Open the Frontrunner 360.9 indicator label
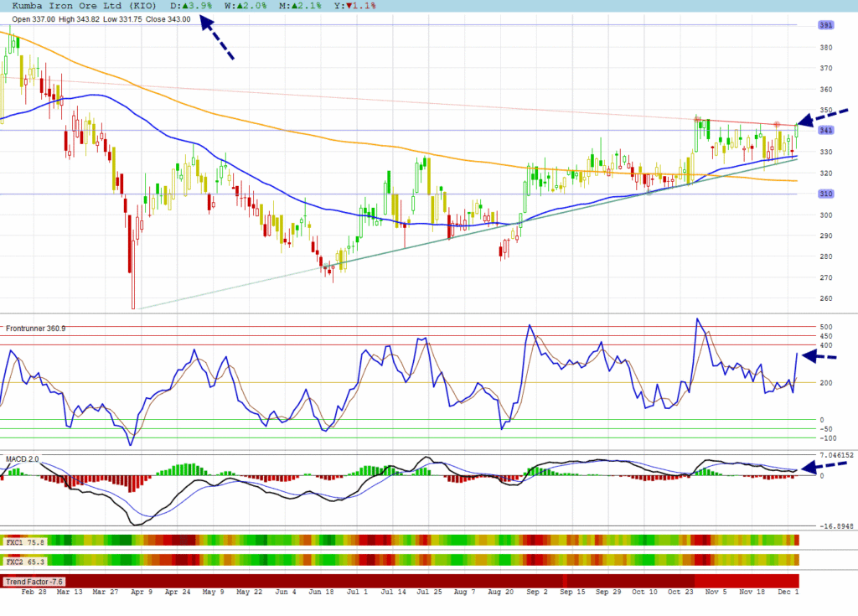The image size is (858, 616). click(x=35, y=329)
